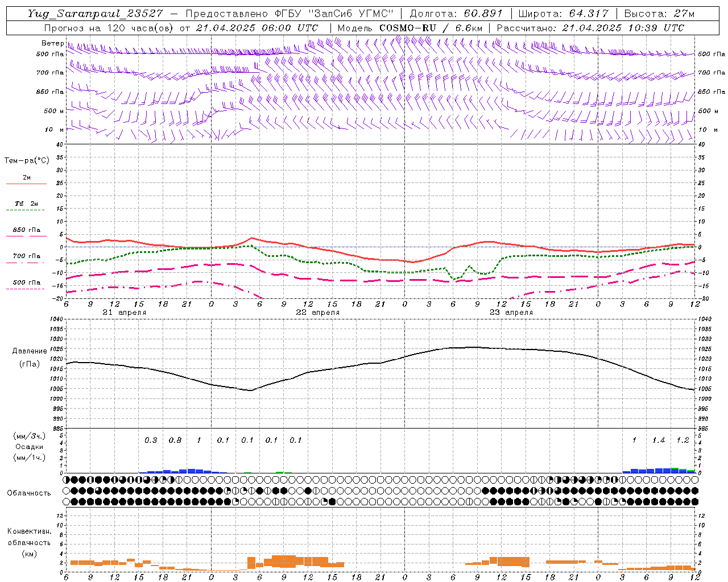
Task: Click the Td 2м legend label
Action: tap(26, 203)
